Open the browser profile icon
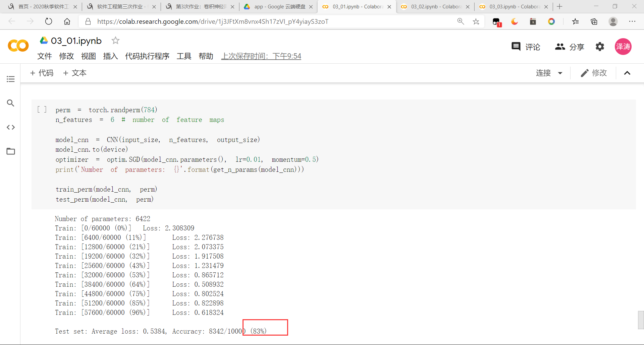The image size is (644, 345). [x=613, y=21]
